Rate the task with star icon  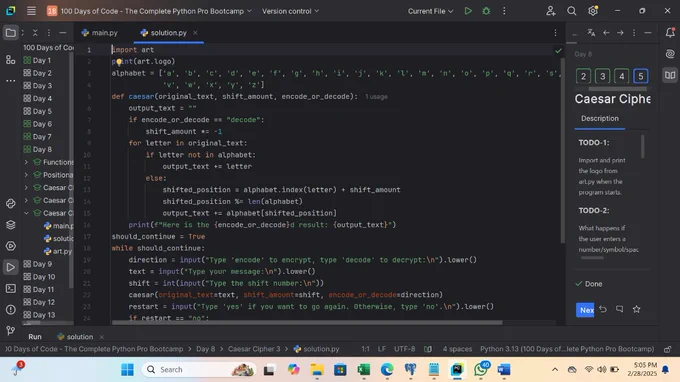[x=636, y=309]
